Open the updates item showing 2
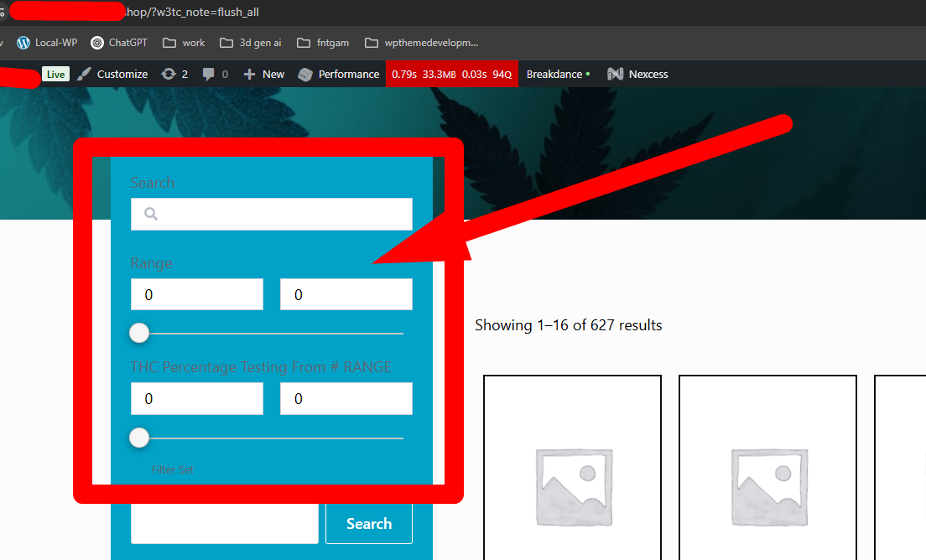 pos(174,75)
